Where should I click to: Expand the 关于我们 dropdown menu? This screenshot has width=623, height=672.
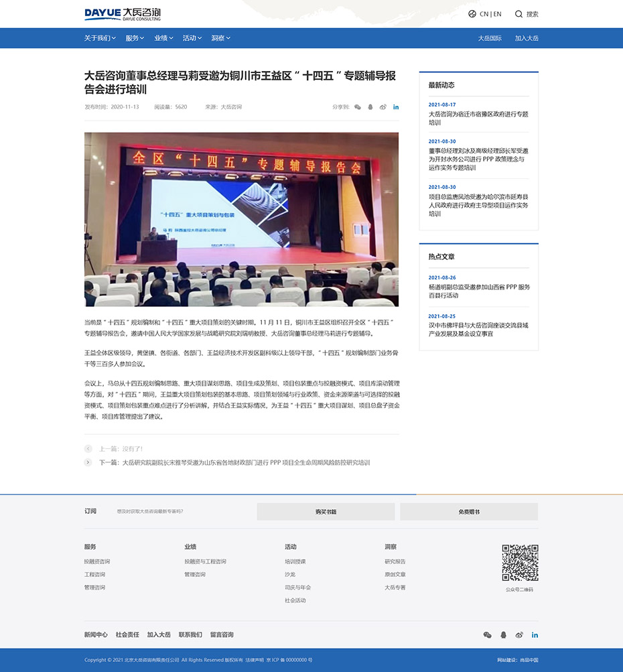click(98, 38)
